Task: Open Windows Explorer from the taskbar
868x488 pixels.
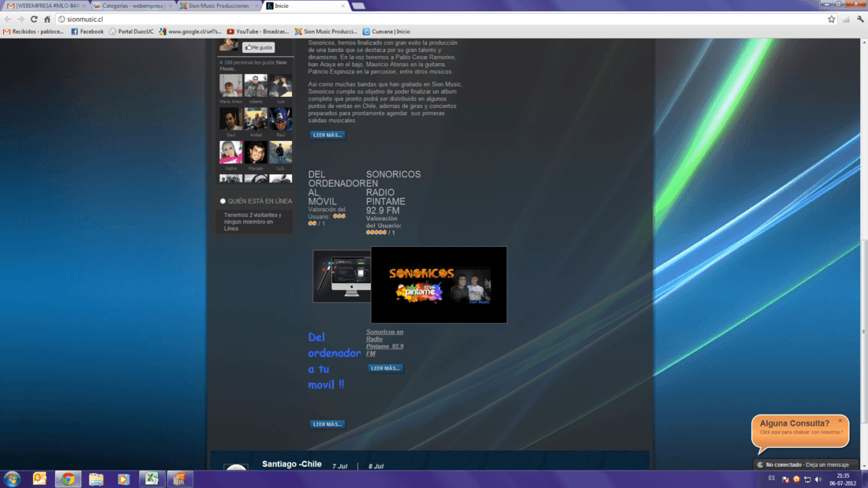Action: point(96,479)
